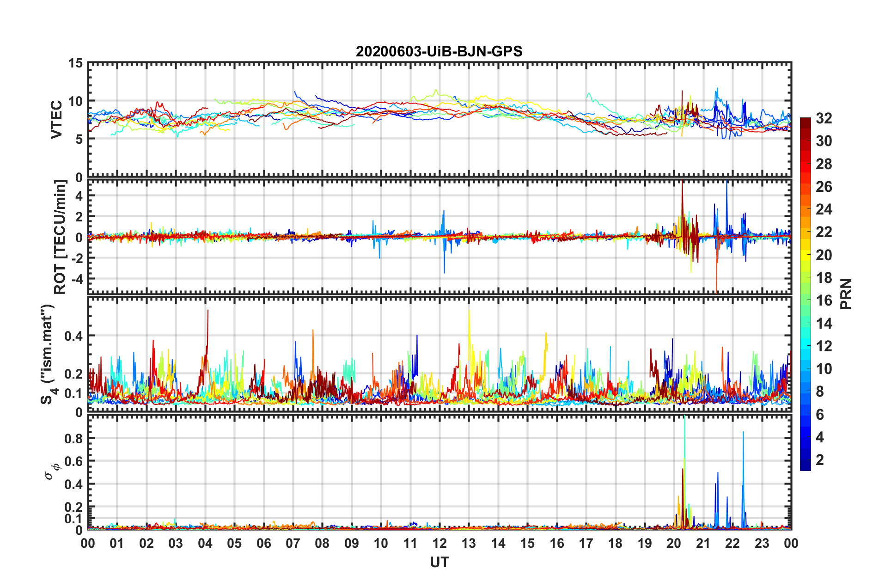
Task: Click the sigma phi axis label
Action: click(53, 472)
